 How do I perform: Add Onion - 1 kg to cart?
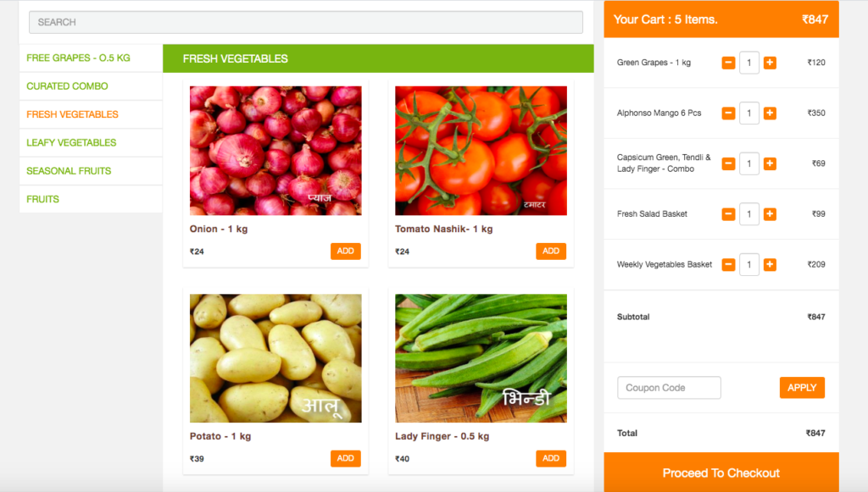click(346, 251)
